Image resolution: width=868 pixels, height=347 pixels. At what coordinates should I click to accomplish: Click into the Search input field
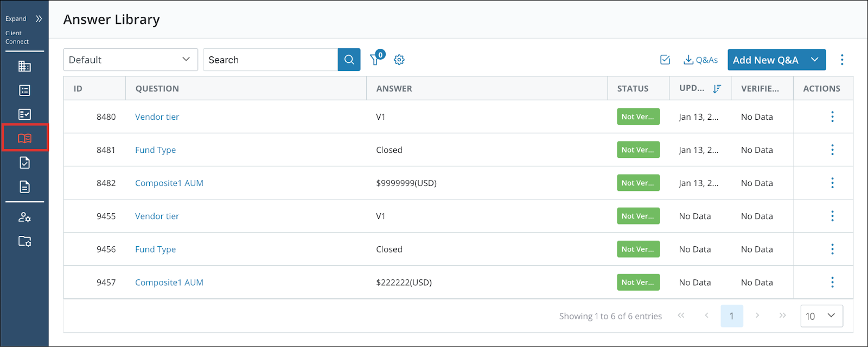270,60
